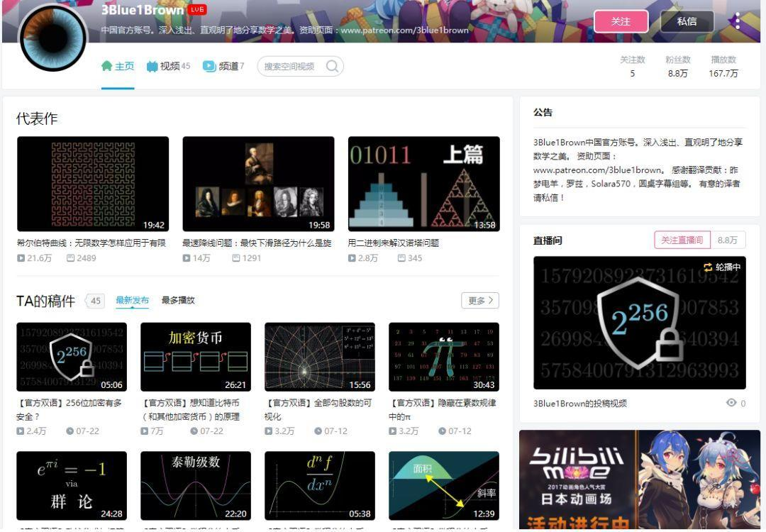Click the 8.8万 follower count beside 关注直播间
Screen dimensions: 766x532
click(x=728, y=240)
